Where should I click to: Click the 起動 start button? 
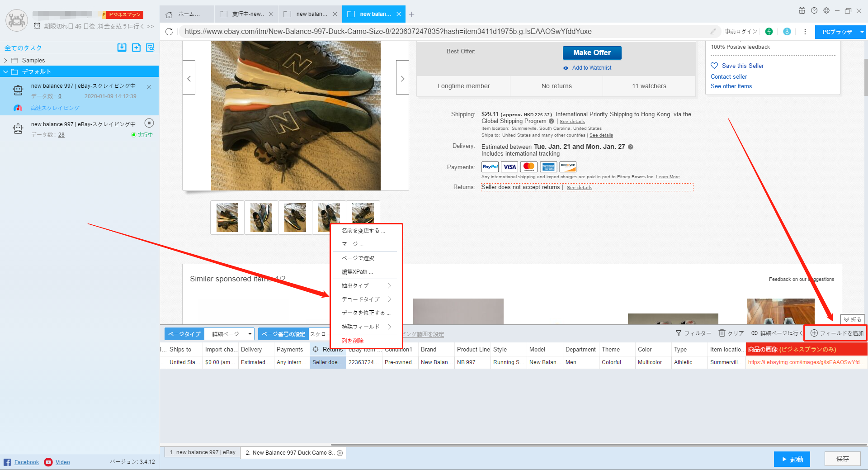tap(792, 459)
